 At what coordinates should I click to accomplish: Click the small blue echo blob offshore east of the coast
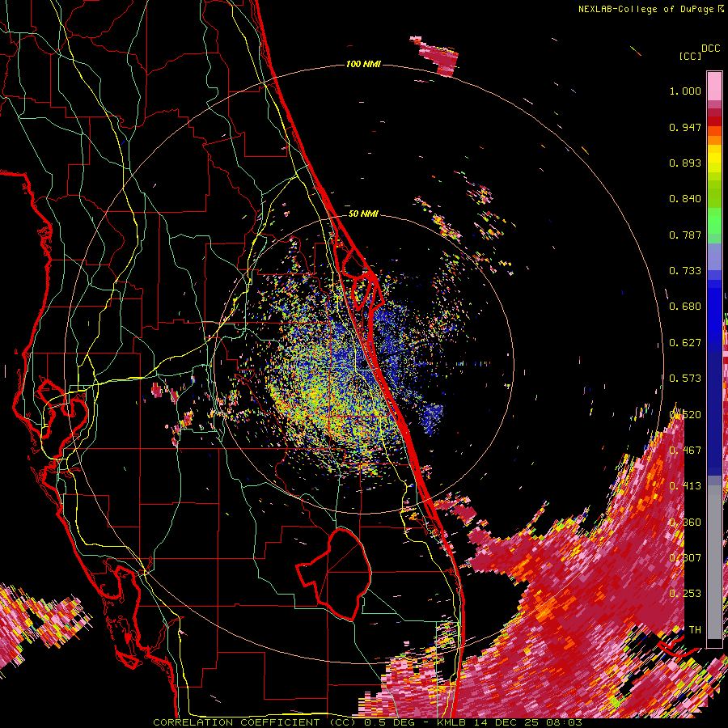pyautogui.click(x=431, y=418)
